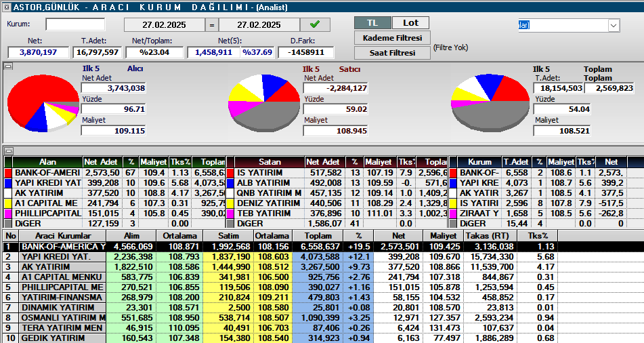Sort by Satim column header
Viewport: 644px width, 343px height.
[x=228, y=236]
